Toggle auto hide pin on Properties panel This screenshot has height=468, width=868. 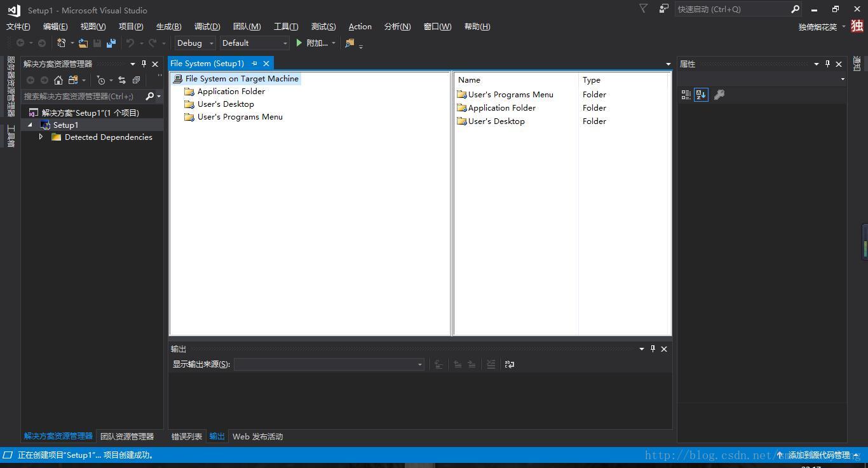point(827,64)
